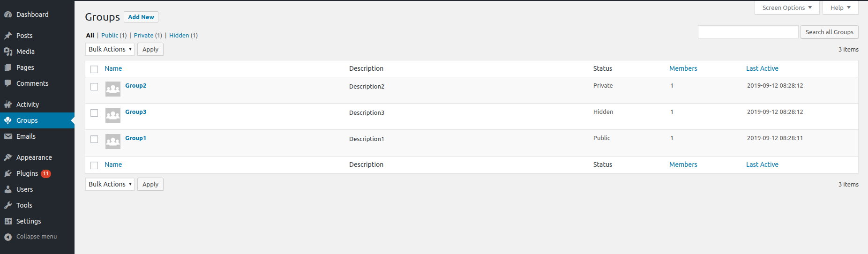Filter groups by Private status
The height and width of the screenshot is (254, 868).
(x=148, y=35)
